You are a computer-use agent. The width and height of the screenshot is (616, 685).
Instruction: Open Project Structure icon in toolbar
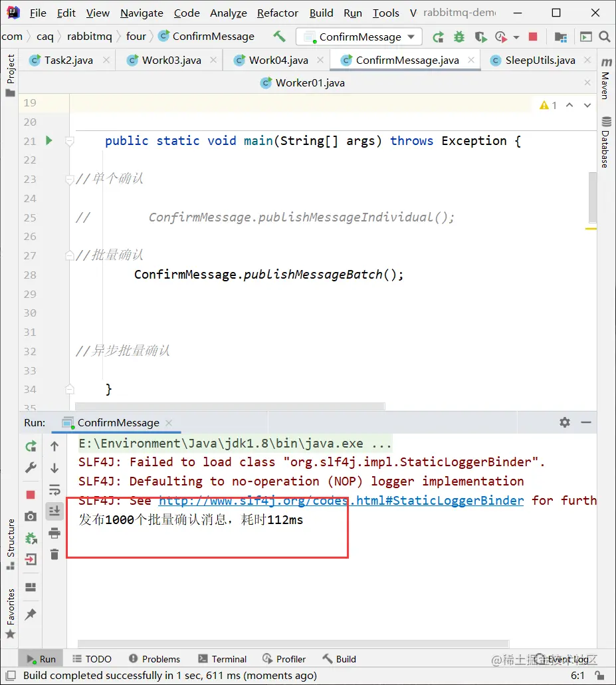coord(561,37)
